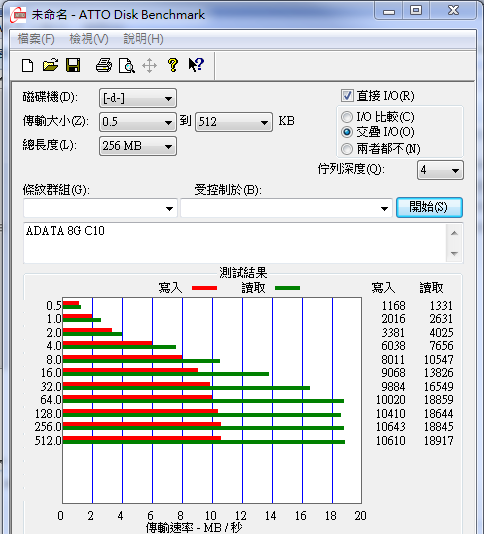Click read value 18859

pyautogui.click(x=439, y=399)
